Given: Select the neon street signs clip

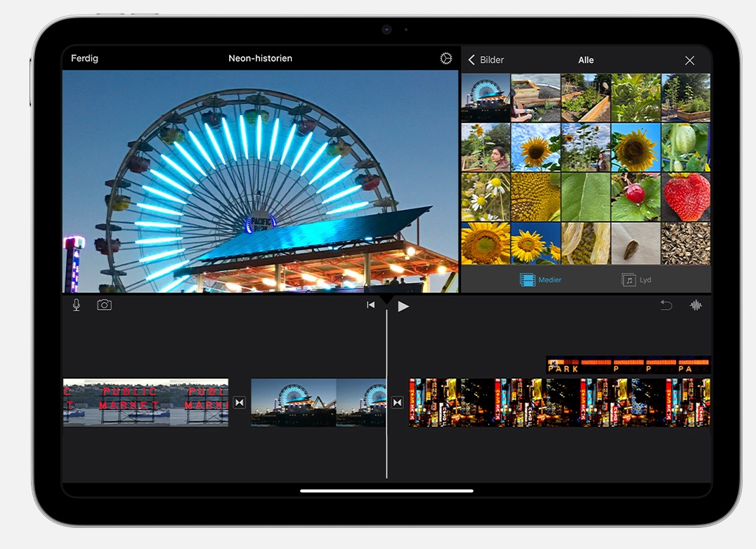Looking at the screenshot, I should 559,402.
